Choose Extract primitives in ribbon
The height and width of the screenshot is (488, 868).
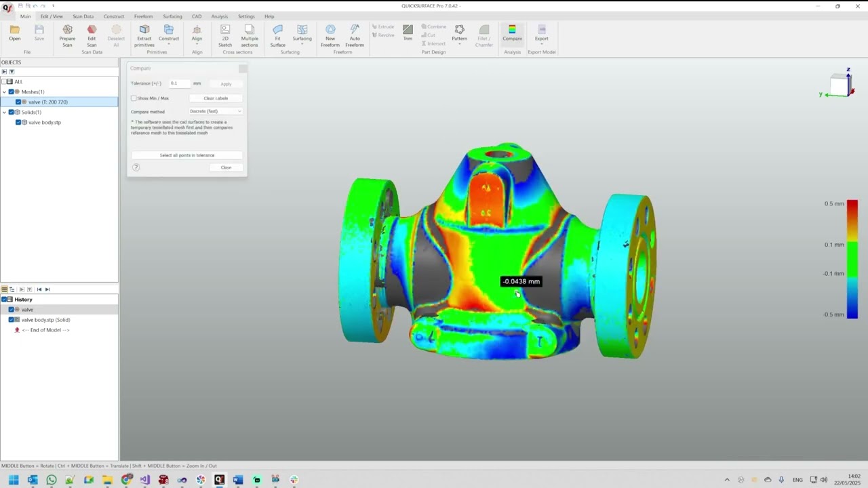(x=144, y=36)
